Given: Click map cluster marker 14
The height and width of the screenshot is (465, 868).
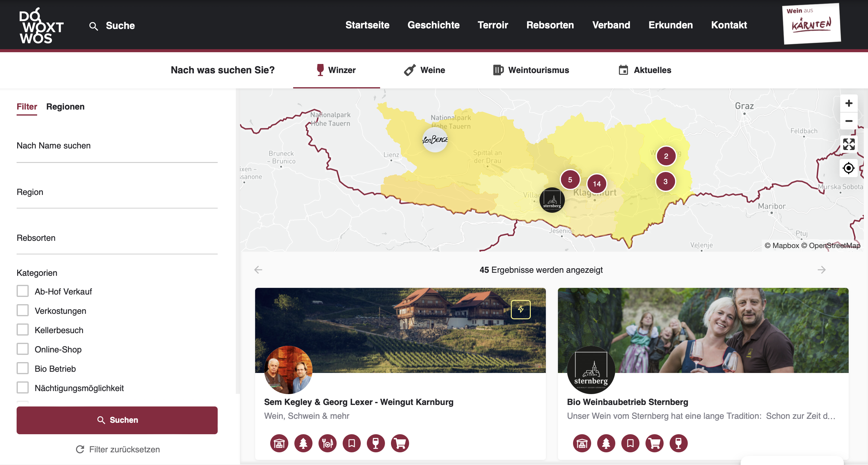Looking at the screenshot, I should coord(597,184).
